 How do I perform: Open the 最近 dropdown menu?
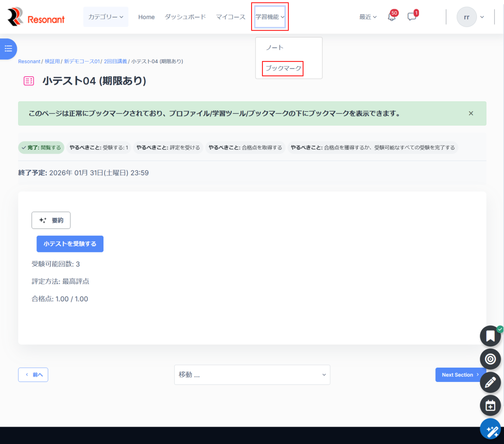pyautogui.click(x=368, y=17)
